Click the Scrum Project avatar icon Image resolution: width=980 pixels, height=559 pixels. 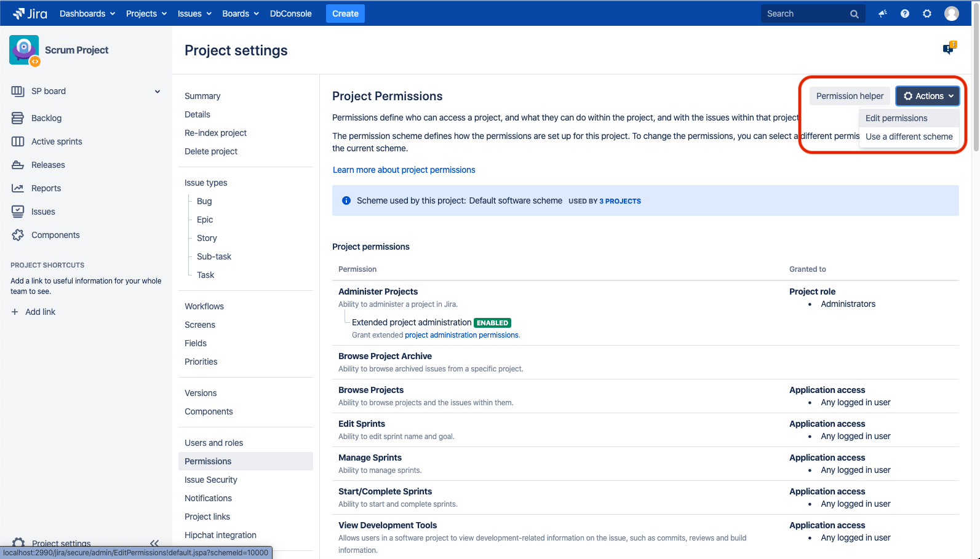pos(24,50)
